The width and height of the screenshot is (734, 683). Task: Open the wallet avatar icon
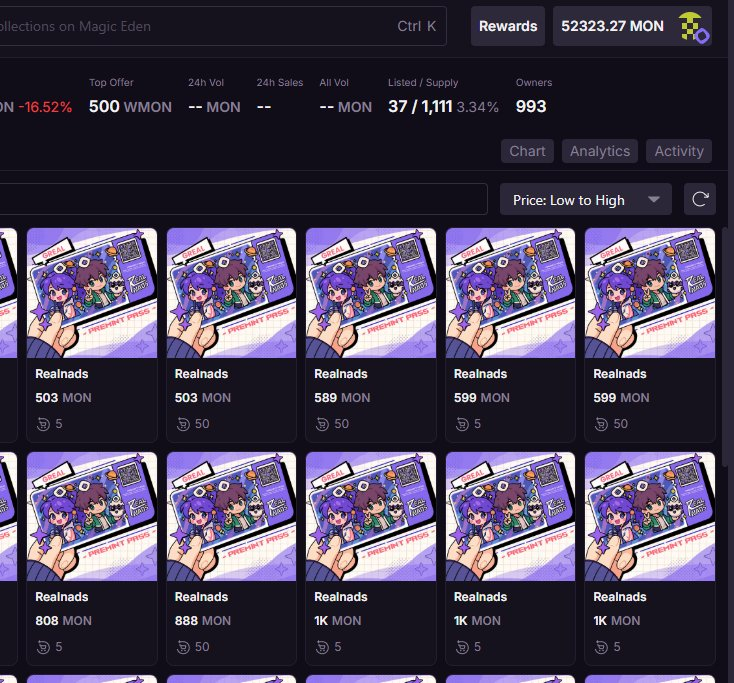pos(694,27)
